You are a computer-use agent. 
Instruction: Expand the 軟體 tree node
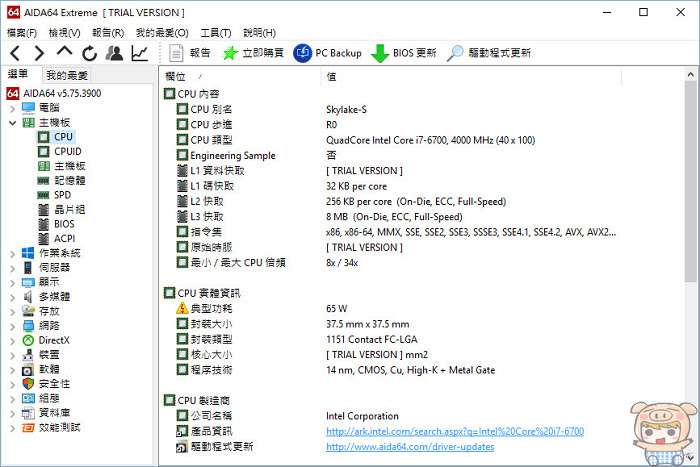(12, 370)
